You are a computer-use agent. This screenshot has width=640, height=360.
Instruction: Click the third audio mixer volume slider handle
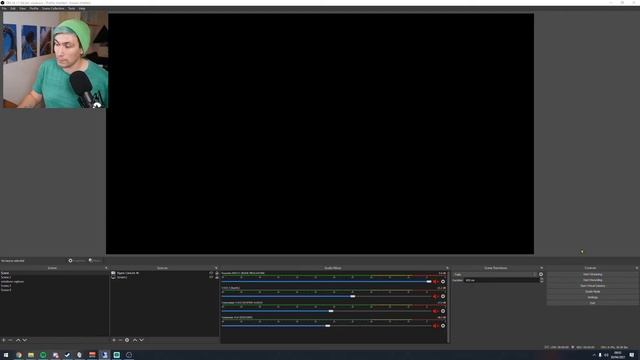[x=331, y=311]
